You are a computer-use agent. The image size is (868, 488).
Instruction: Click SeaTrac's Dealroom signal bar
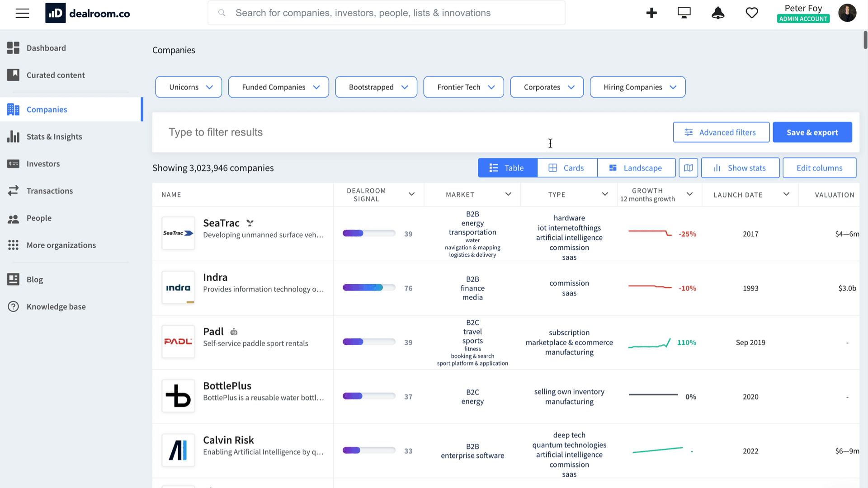369,233
